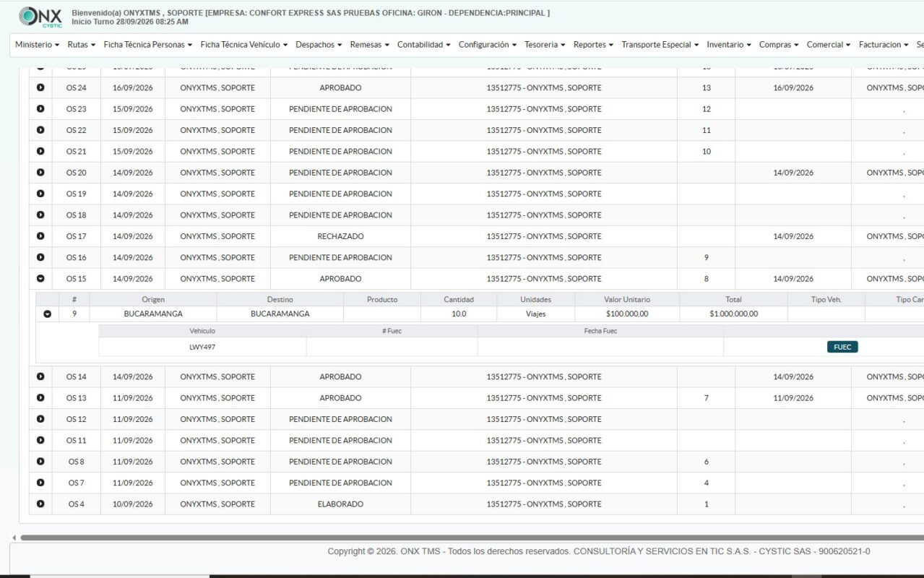The height and width of the screenshot is (578, 924).
Task: Open the Remesas menu
Action: pos(369,45)
